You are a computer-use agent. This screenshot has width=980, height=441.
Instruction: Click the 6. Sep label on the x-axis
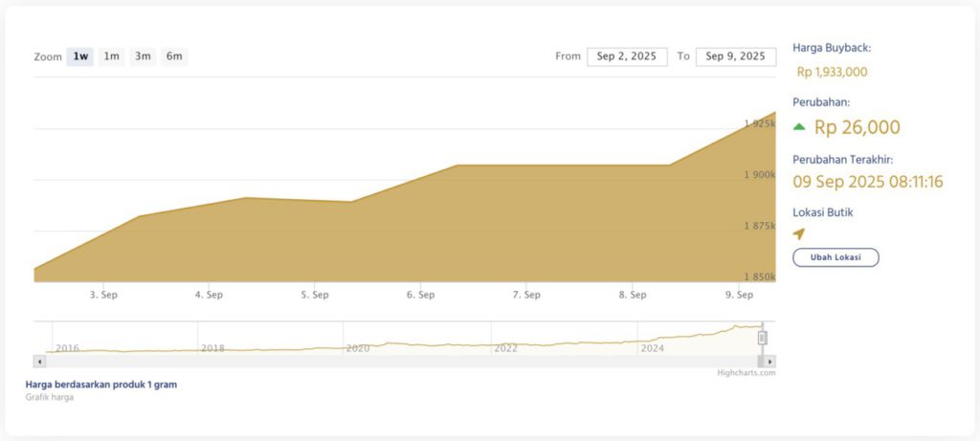[420, 296]
